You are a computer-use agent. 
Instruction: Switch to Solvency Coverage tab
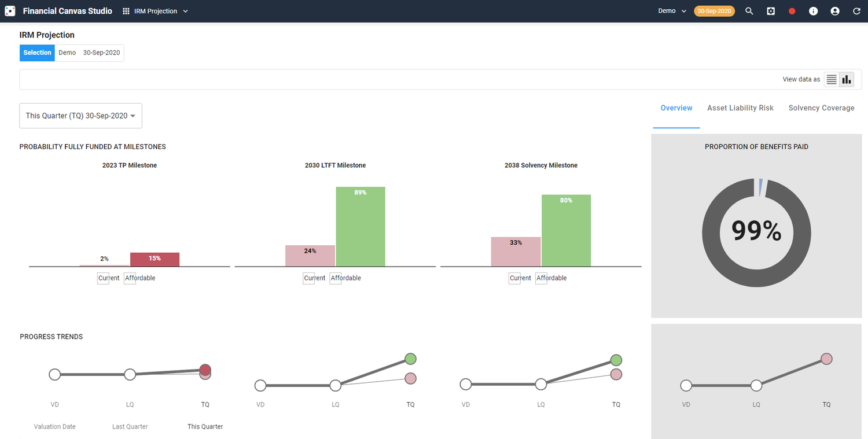(x=821, y=108)
